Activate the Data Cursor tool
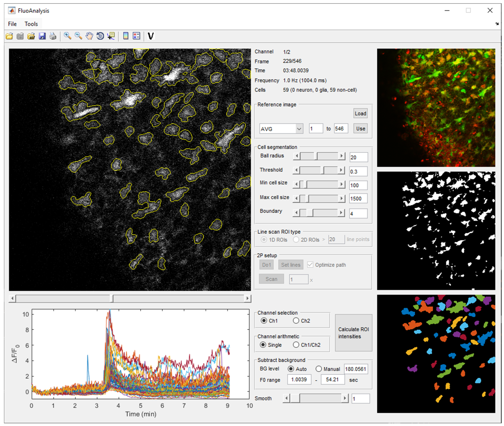 pyautogui.click(x=111, y=36)
